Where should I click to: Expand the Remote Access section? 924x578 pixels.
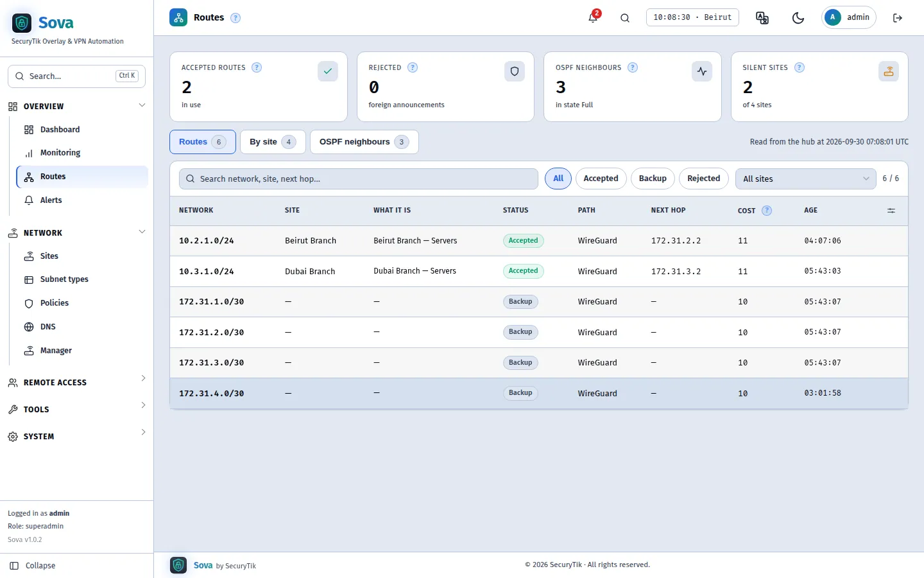tap(77, 382)
